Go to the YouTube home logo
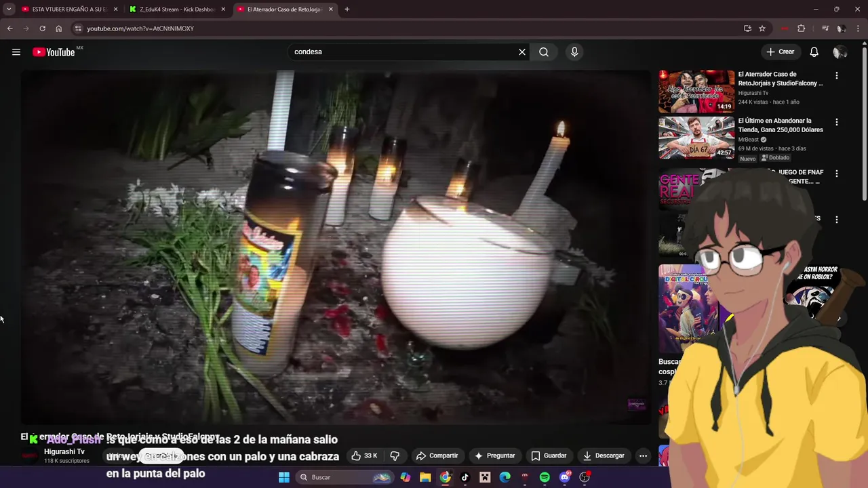868x488 pixels. 54,52
